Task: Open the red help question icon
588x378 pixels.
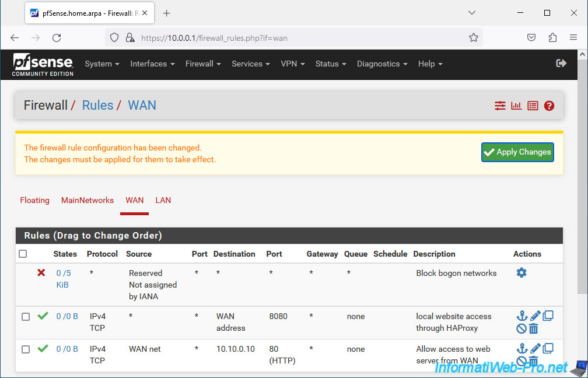Action: 549,106
